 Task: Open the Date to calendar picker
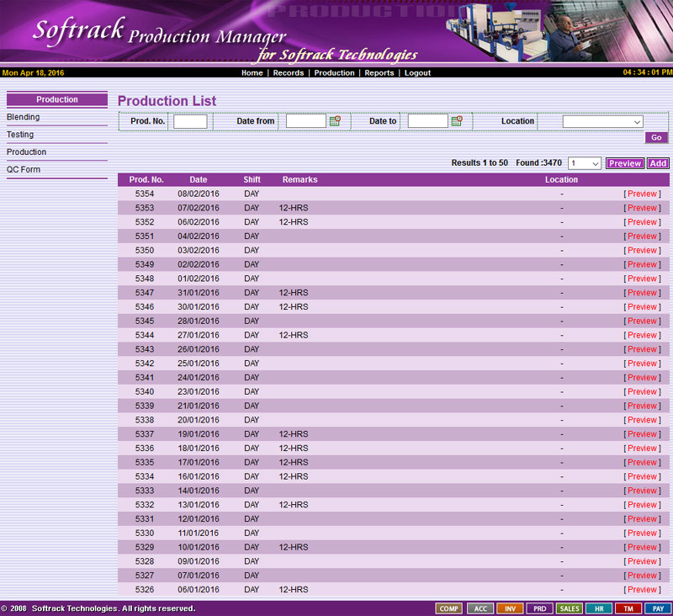coord(457,121)
